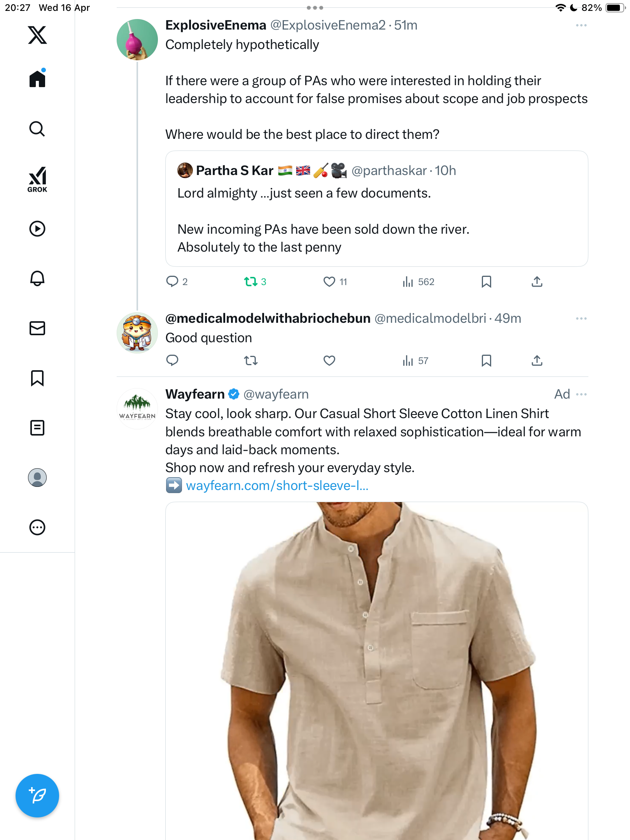
Task: Open the Lists icon in sidebar
Action: (37, 428)
